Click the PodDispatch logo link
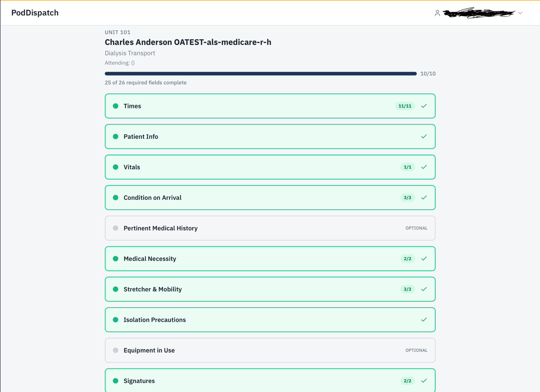The width and height of the screenshot is (540, 392). click(35, 13)
